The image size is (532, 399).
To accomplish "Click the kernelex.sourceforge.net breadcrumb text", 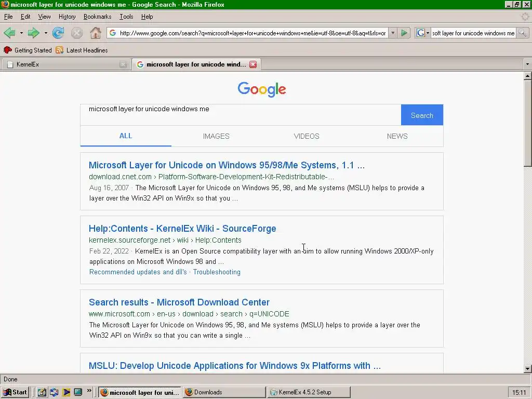I will 165,240.
